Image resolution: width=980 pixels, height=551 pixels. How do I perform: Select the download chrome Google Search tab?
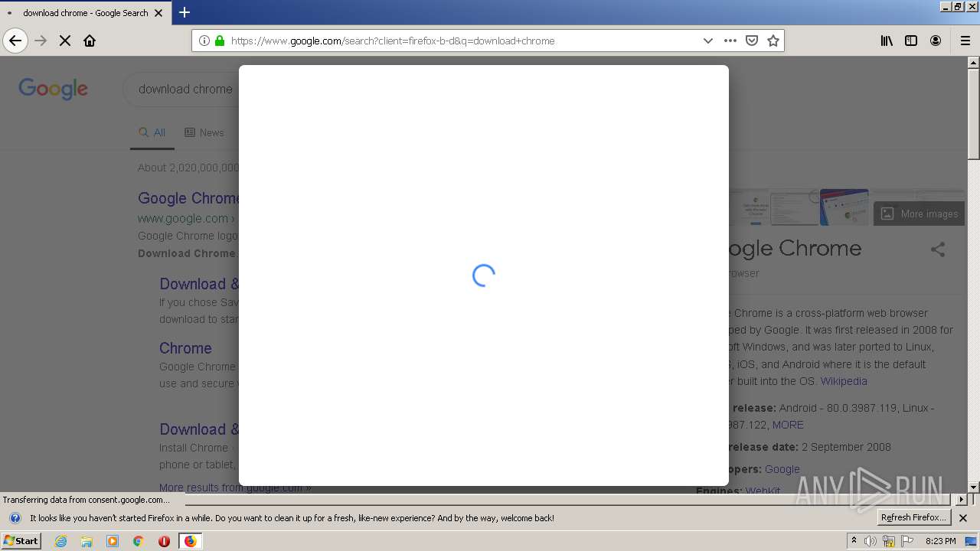point(86,13)
